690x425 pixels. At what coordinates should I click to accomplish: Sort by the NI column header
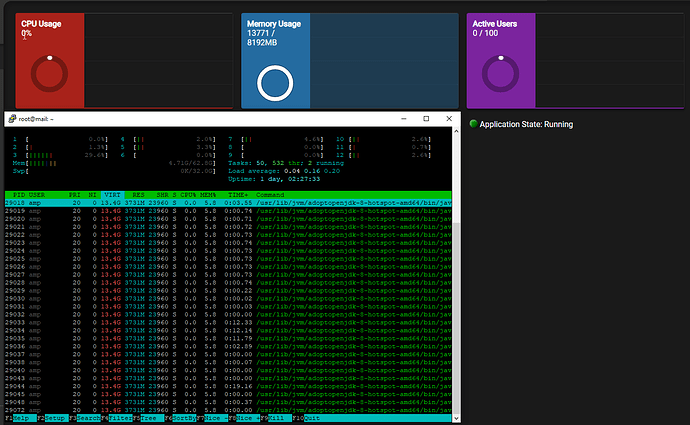(x=92, y=195)
